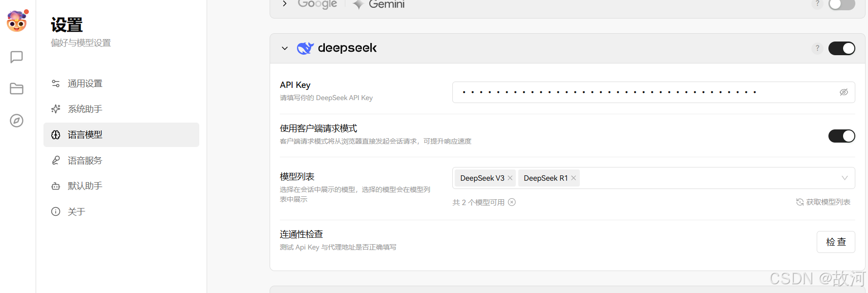The width and height of the screenshot is (868, 293).
Task: Open the discover compass icon
Action: 17,121
